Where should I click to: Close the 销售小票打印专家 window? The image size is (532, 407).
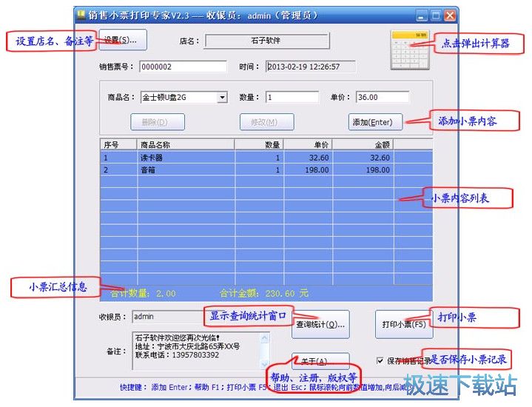[450, 16]
